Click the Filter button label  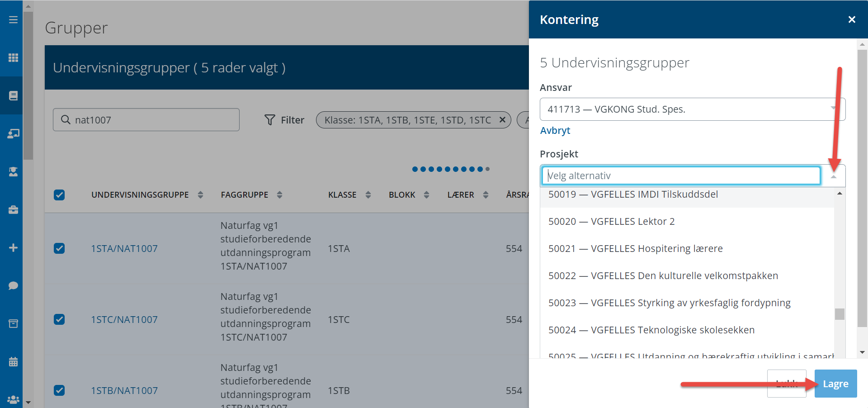[292, 120]
